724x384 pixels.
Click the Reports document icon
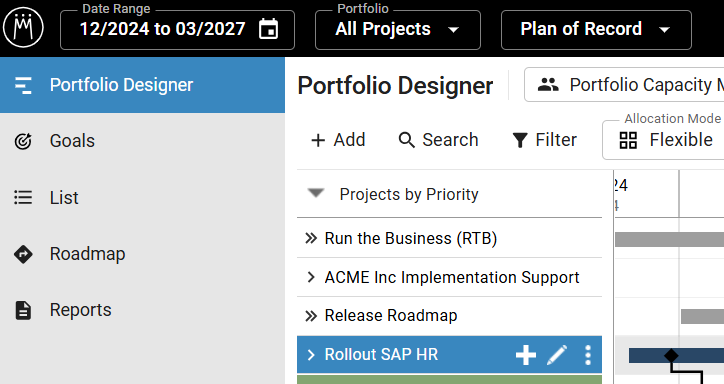23,311
